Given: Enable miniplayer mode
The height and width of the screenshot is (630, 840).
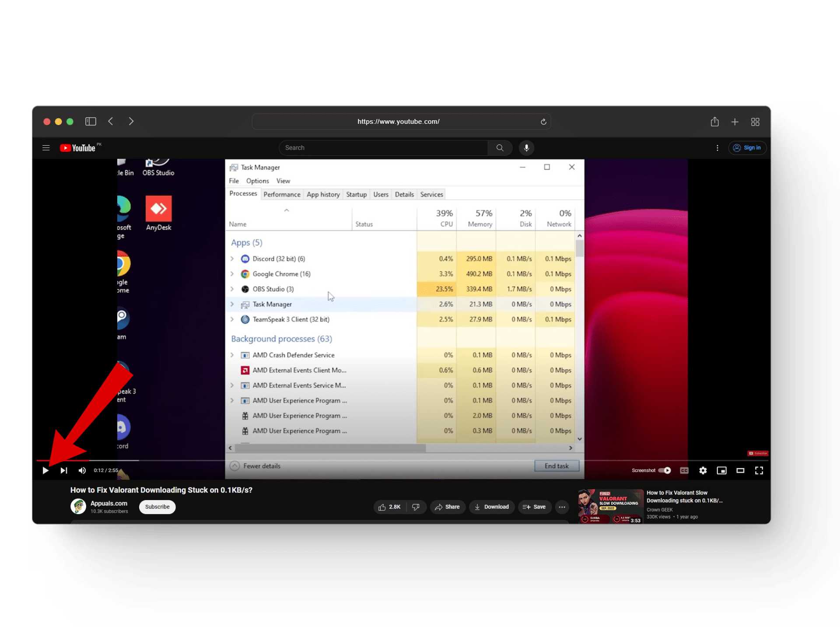Looking at the screenshot, I should click(x=721, y=470).
